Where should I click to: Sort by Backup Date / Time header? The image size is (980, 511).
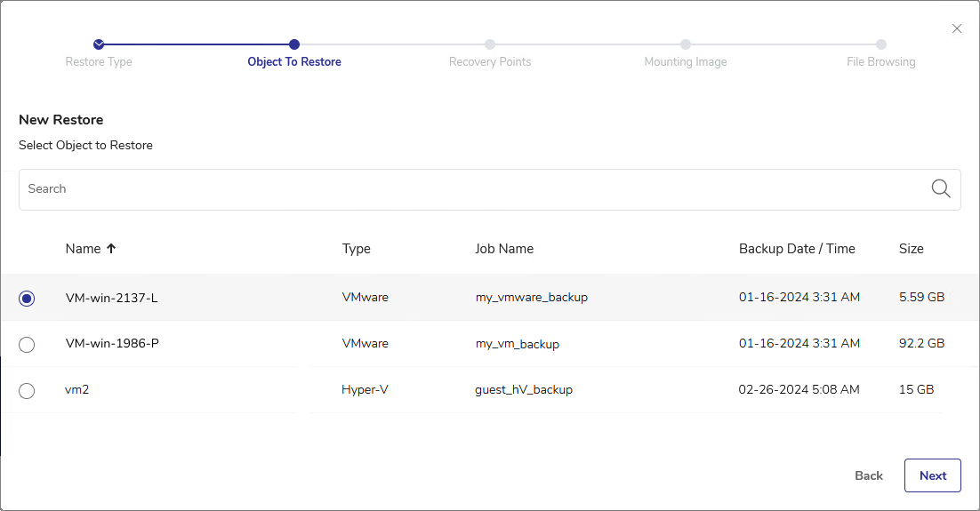click(x=797, y=249)
